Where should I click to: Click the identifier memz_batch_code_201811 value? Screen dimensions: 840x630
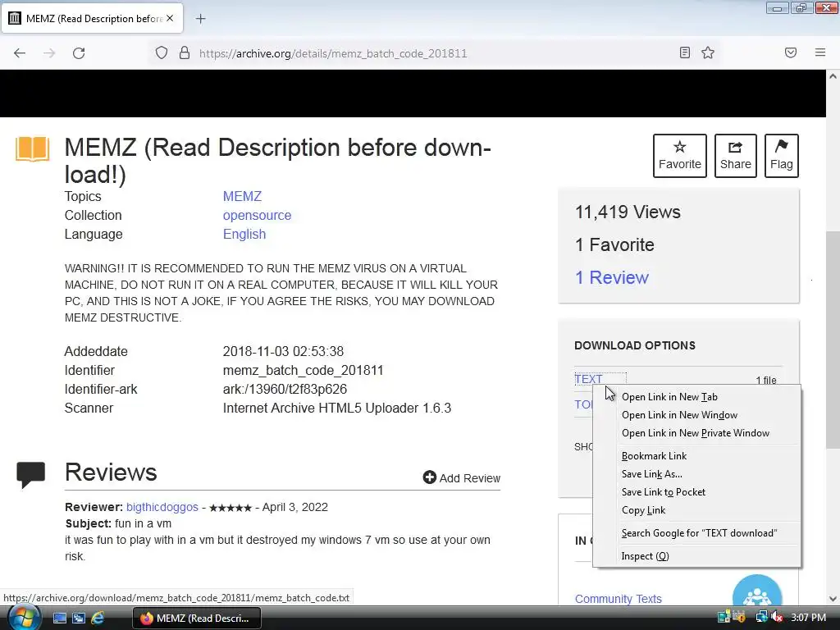[x=304, y=370]
